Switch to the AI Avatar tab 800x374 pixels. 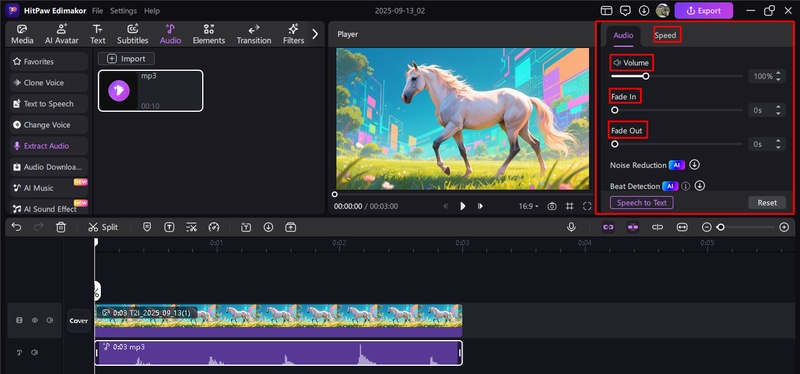click(x=62, y=34)
